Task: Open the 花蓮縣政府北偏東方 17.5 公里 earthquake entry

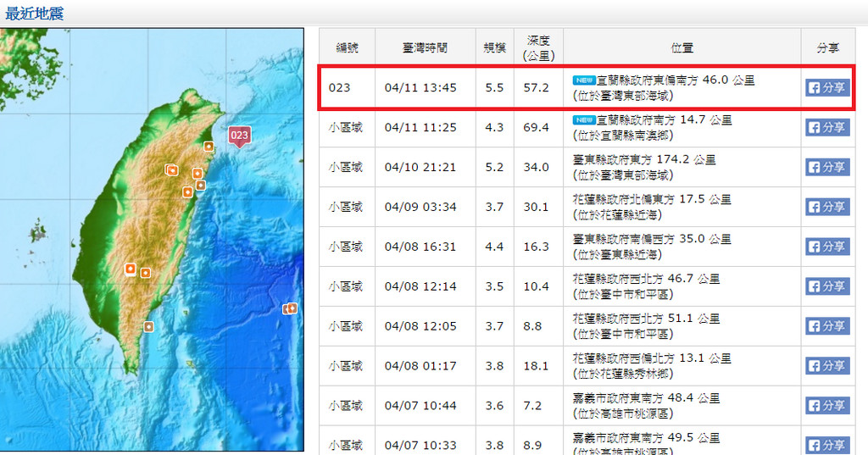Action: click(x=651, y=200)
